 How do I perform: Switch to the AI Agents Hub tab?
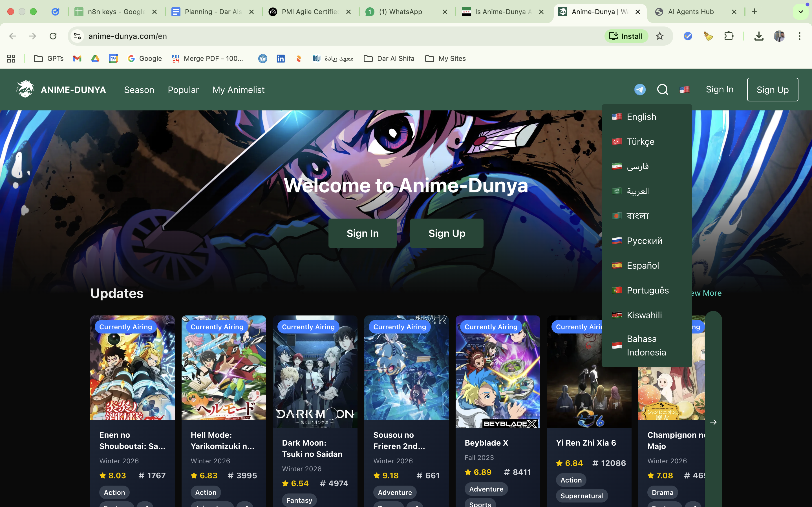pos(690,12)
